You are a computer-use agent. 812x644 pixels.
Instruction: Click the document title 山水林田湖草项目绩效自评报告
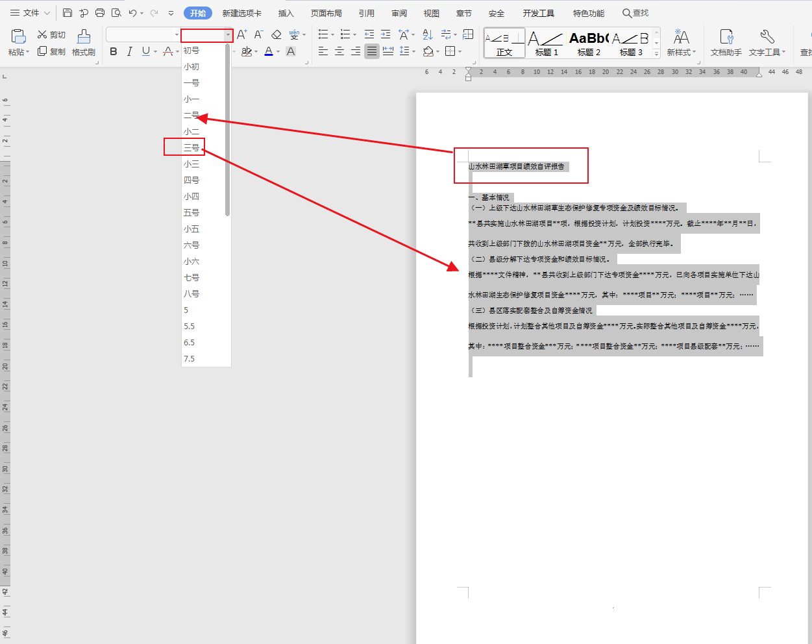pyautogui.click(x=517, y=166)
